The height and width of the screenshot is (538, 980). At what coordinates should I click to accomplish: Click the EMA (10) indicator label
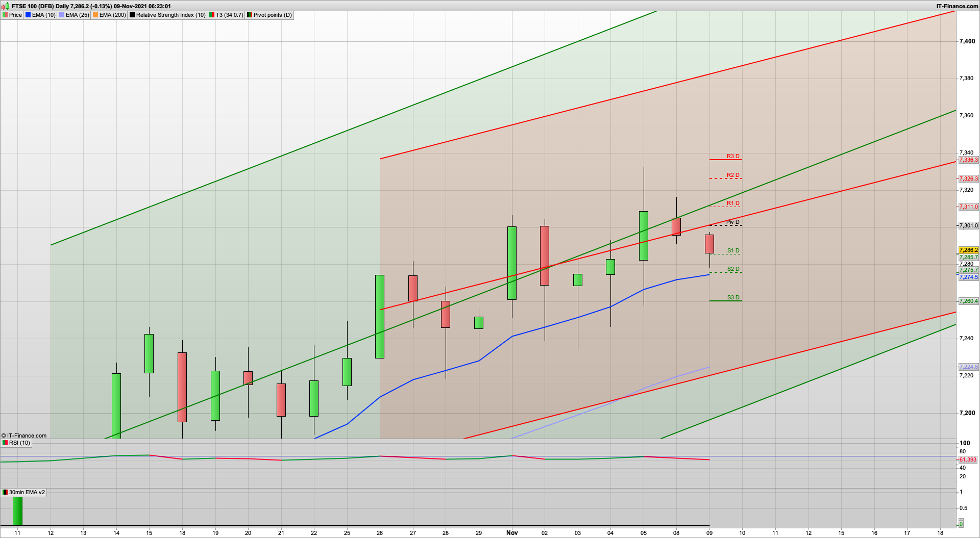point(41,15)
